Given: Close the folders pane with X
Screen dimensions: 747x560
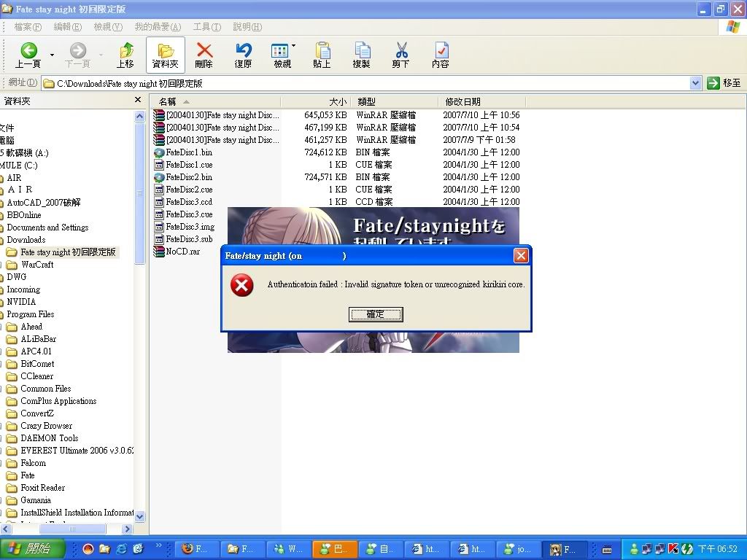Looking at the screenshot, I should 138,100.
